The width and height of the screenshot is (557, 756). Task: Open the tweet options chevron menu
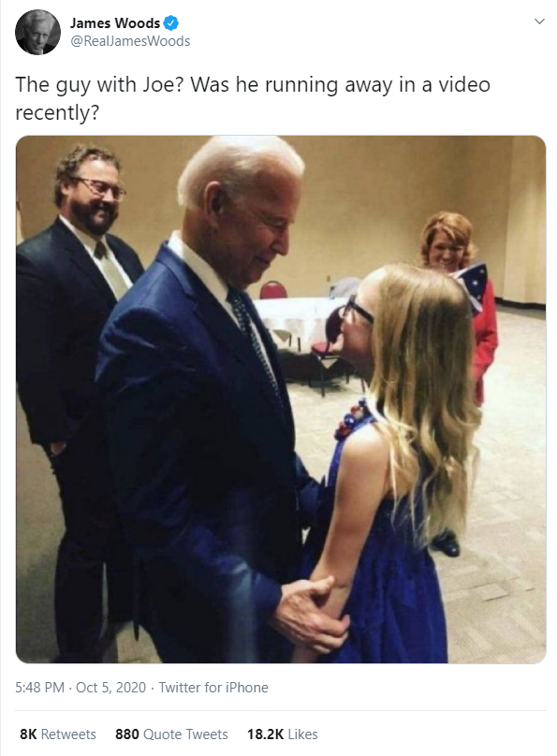click(x=539, y=22)
